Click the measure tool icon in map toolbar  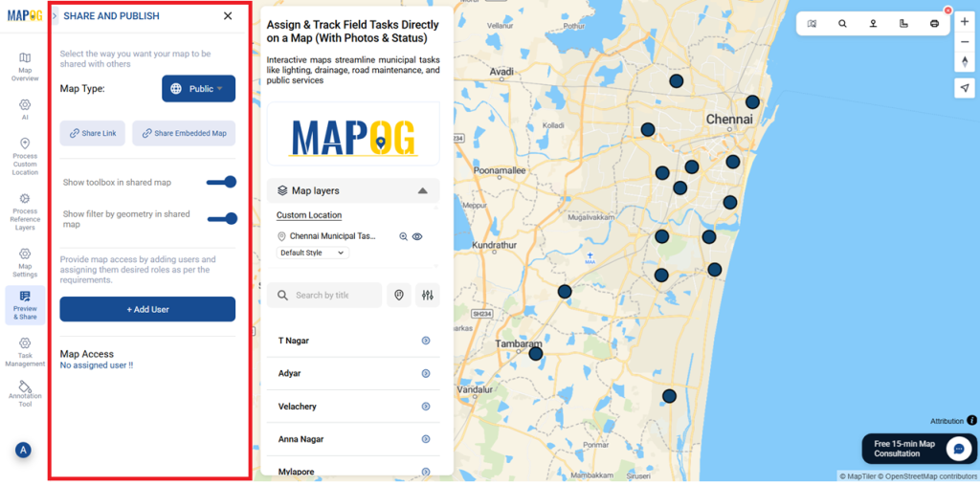[903, 24]
